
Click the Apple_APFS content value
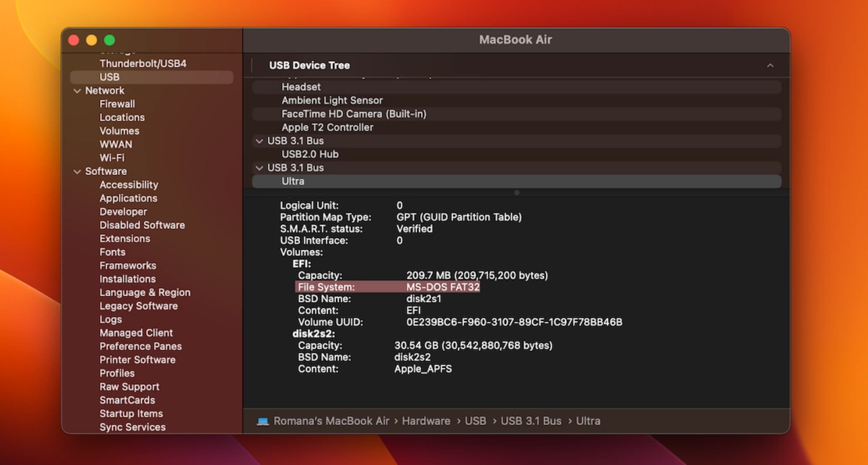pos(423,369)
